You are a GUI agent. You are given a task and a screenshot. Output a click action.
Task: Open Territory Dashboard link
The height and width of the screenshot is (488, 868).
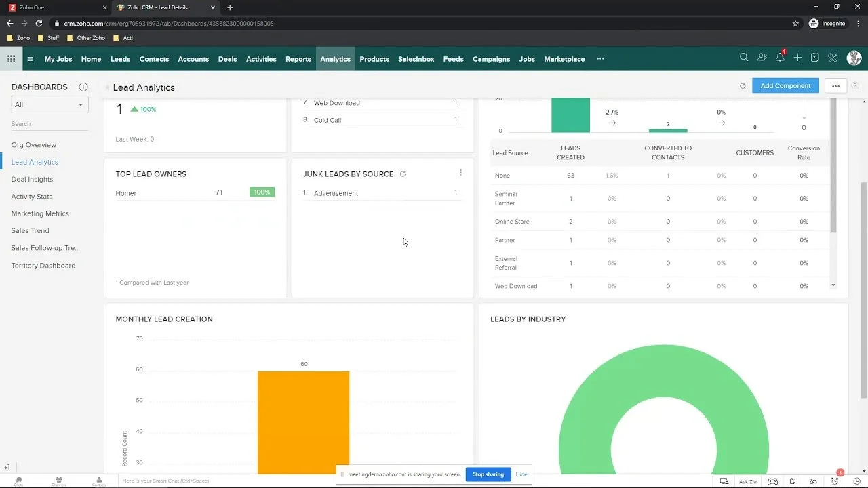coord(43,266)
